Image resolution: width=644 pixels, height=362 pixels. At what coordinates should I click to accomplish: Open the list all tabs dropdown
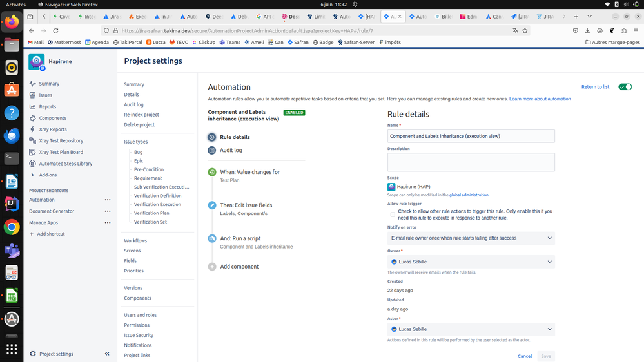pyautogui.click(x=589, y=17)
